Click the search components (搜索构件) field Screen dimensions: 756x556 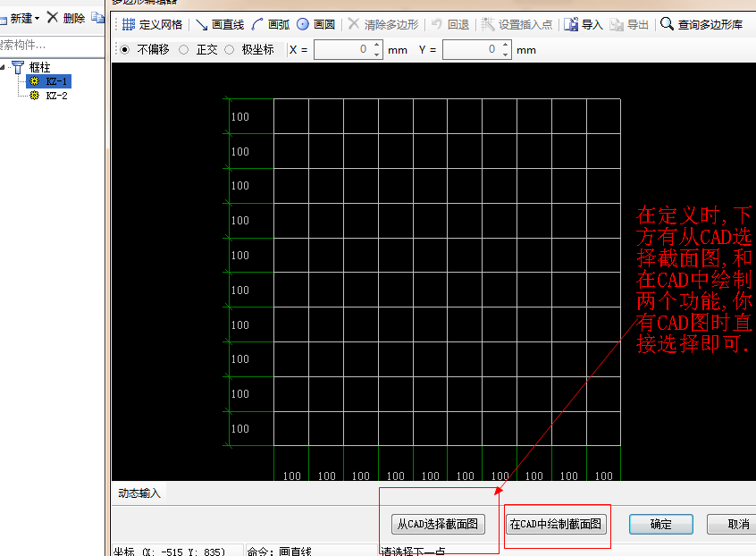click(x=52, y=46)
